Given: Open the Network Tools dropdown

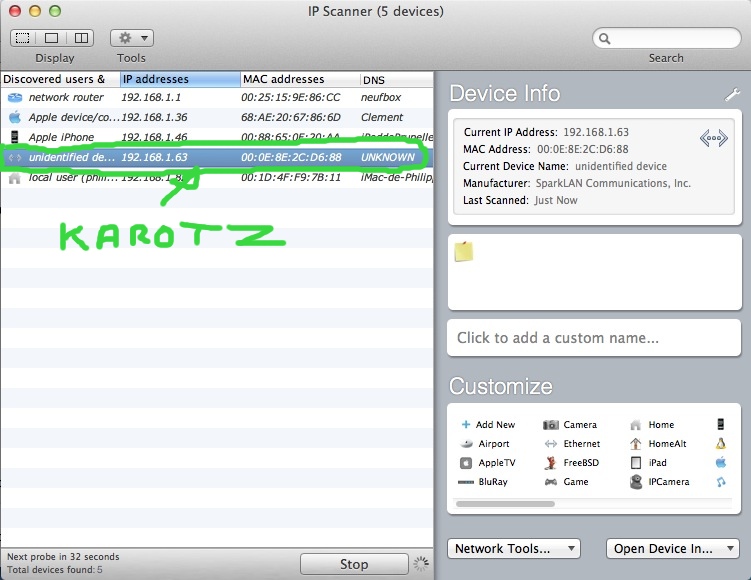Looking at the screenshot, I should (x=513, y=548).
